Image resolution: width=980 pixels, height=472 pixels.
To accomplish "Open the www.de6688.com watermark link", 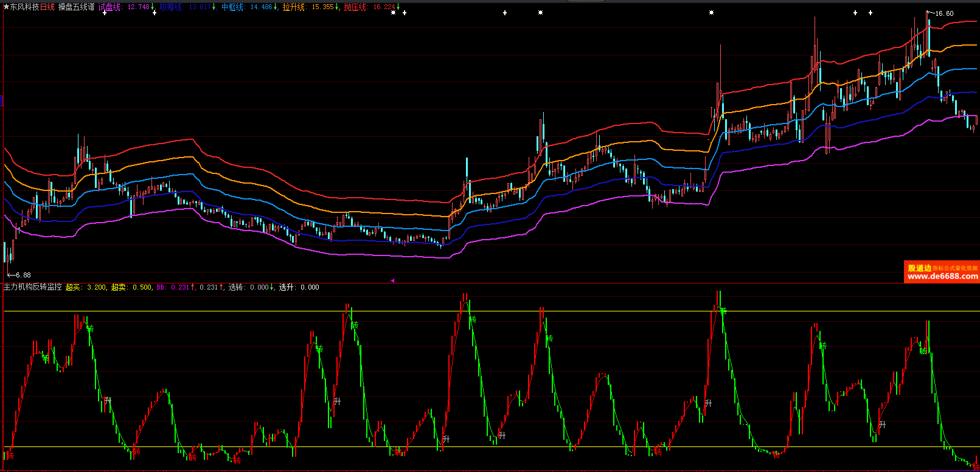I will tap(942, 276).
